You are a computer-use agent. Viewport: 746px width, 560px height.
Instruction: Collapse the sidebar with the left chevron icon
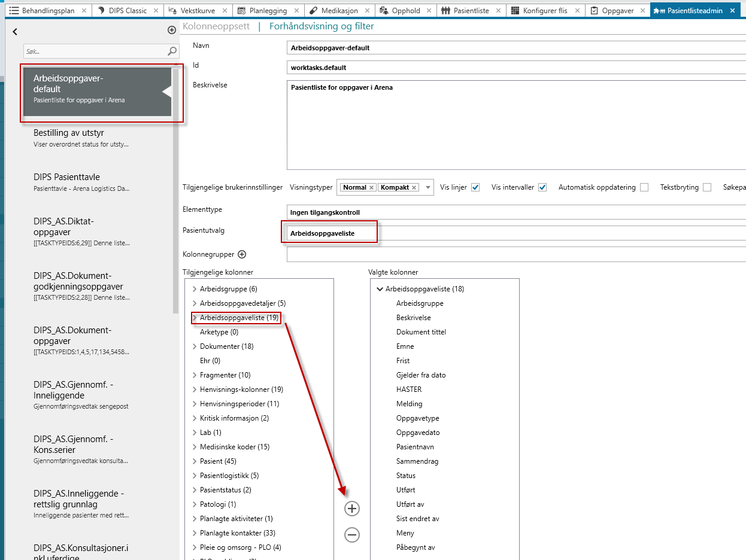(14, 31)
